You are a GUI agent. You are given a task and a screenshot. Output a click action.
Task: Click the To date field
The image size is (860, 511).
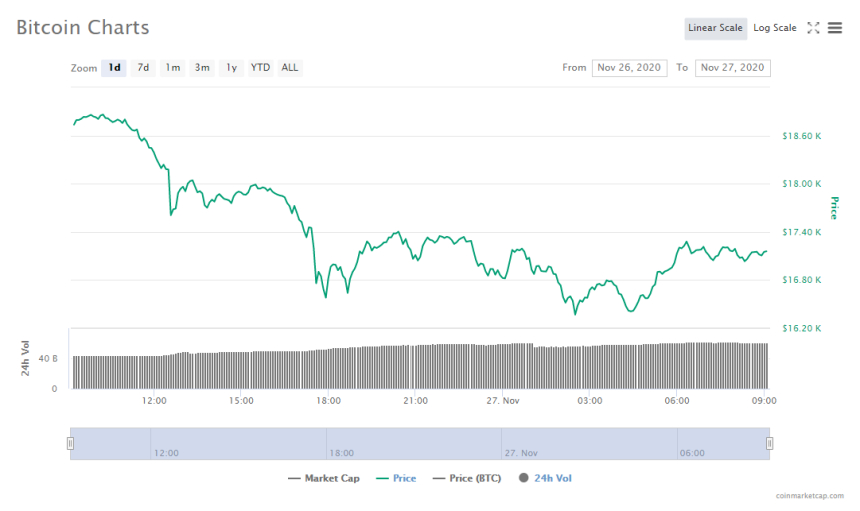732,68
